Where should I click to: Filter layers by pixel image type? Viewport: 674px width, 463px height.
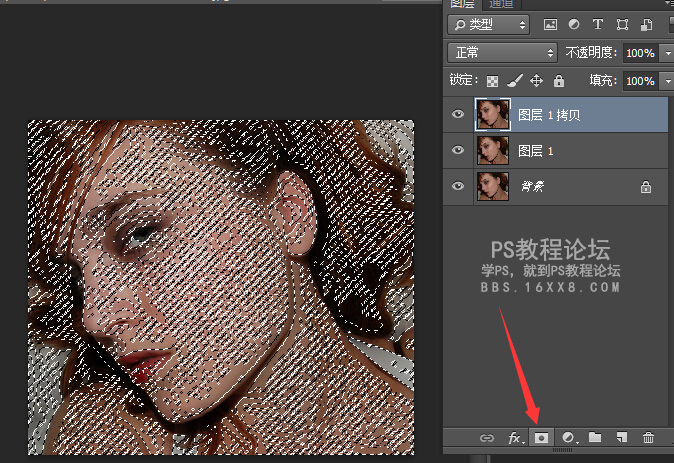[x=550, y=24]
